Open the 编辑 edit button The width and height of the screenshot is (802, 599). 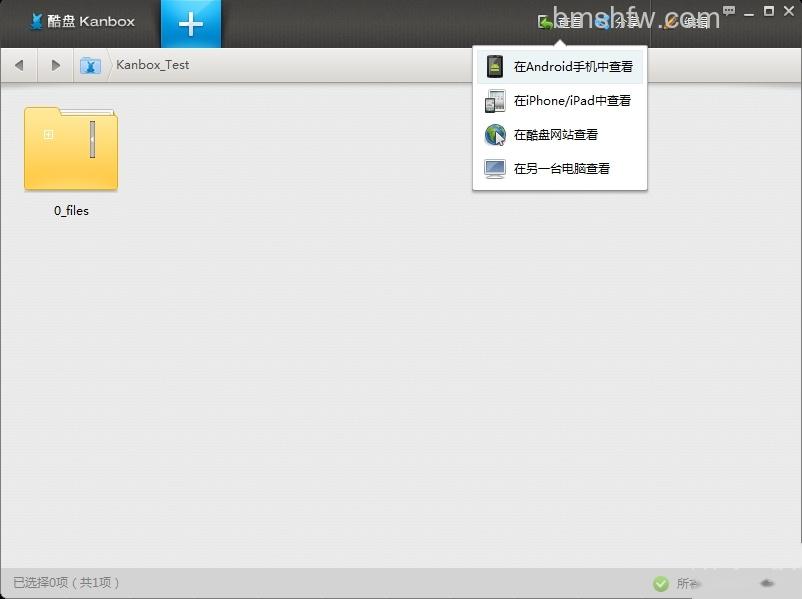click(686, 21)
